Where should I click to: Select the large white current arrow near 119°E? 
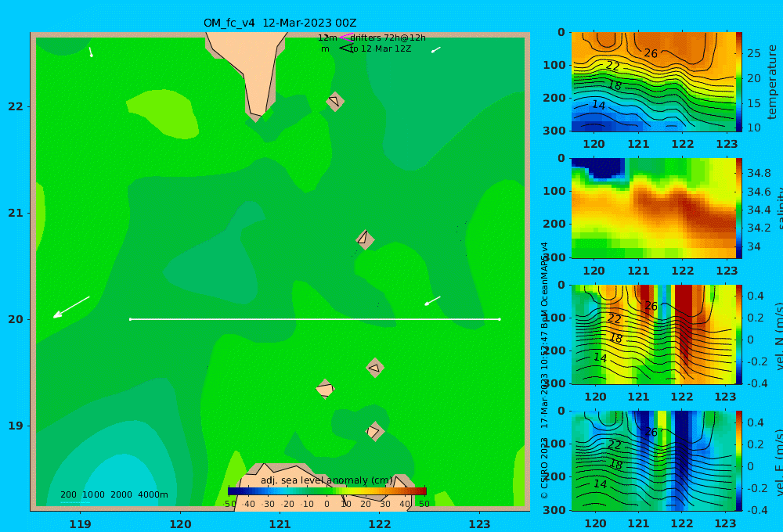pos(71,307)
